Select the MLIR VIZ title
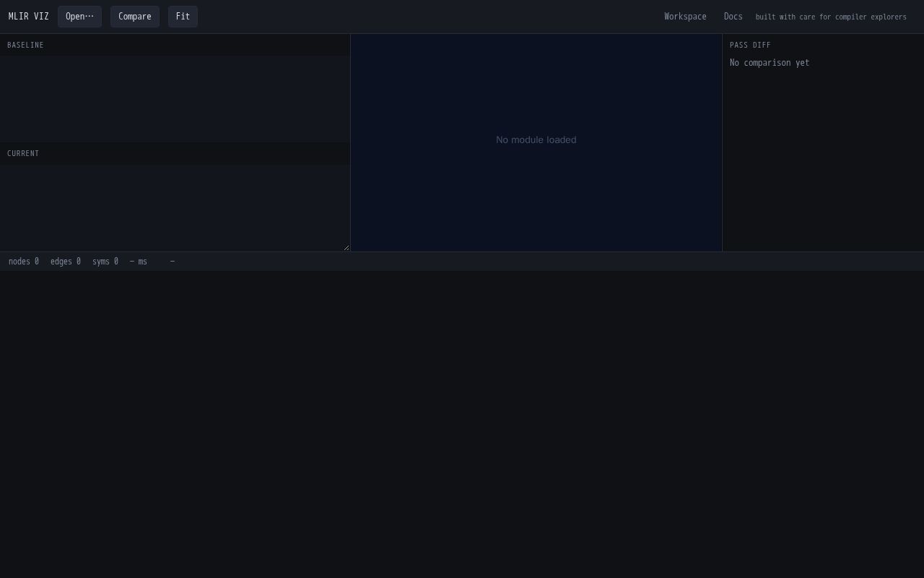 (29, 17)
